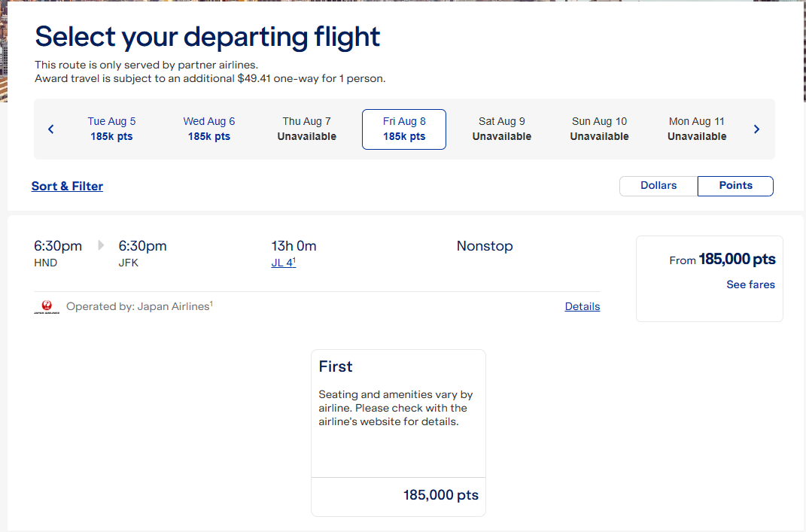The width and height of the screenshot is (806, 532).
Task: Expand fares with See fares link
Action: click(750, 284)
